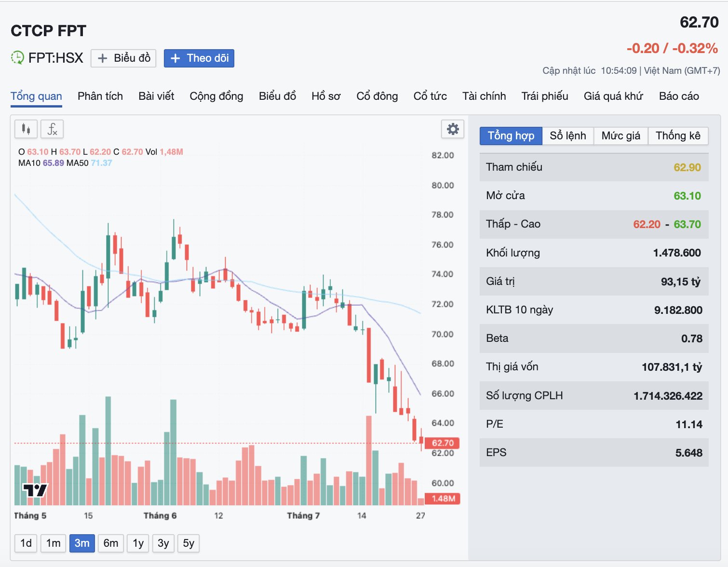Switch to 5y time range

189,543
